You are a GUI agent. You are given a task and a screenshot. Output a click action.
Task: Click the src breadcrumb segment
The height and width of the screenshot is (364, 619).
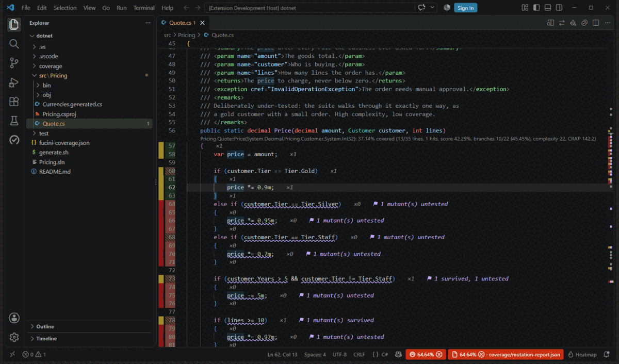[x=168, y=35]
